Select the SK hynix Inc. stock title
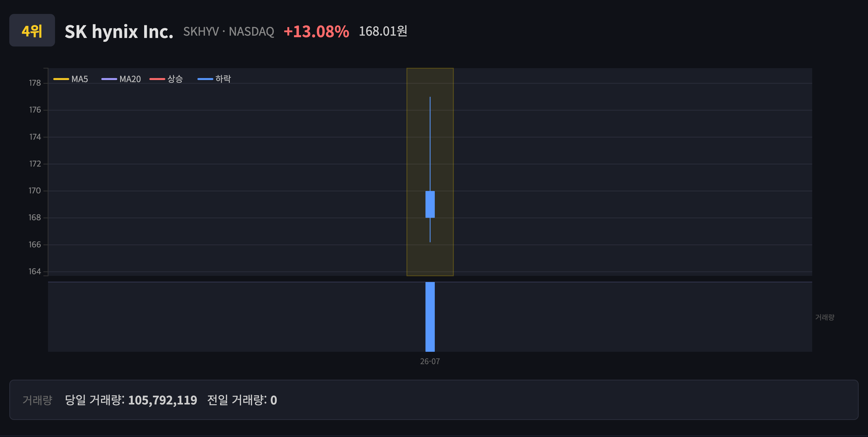 119,32
